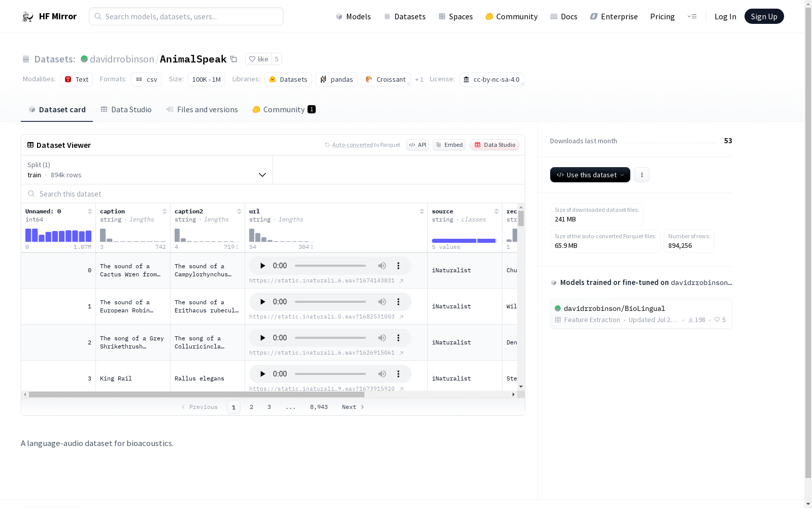Click the red Data Studio button
This screenshot has width=812, height=508.
click(x=495, y=145)
